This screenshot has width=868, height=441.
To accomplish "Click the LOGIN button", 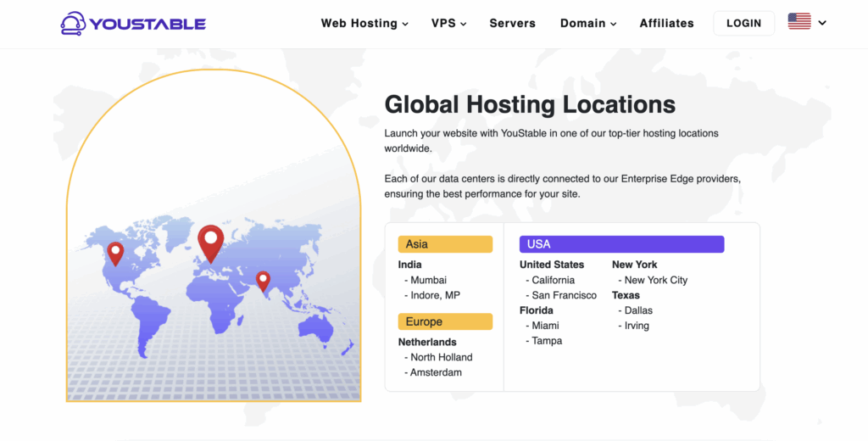I will [743, 23].
